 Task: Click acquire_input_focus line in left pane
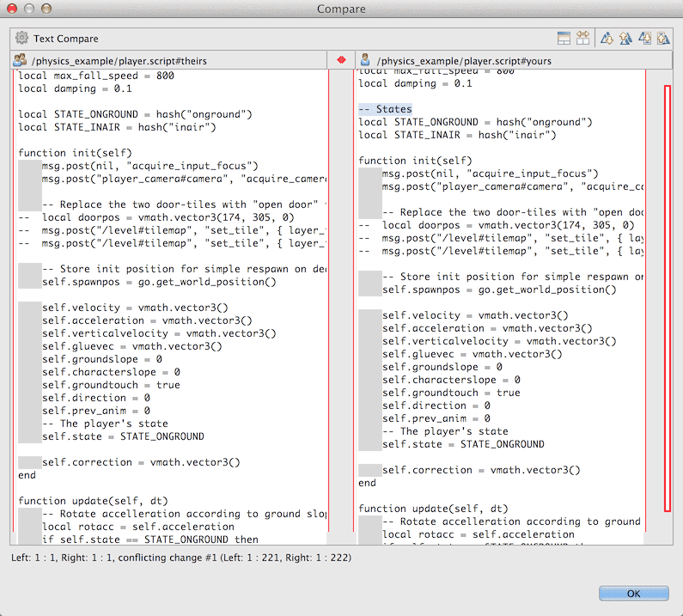(x=149, y=166)
